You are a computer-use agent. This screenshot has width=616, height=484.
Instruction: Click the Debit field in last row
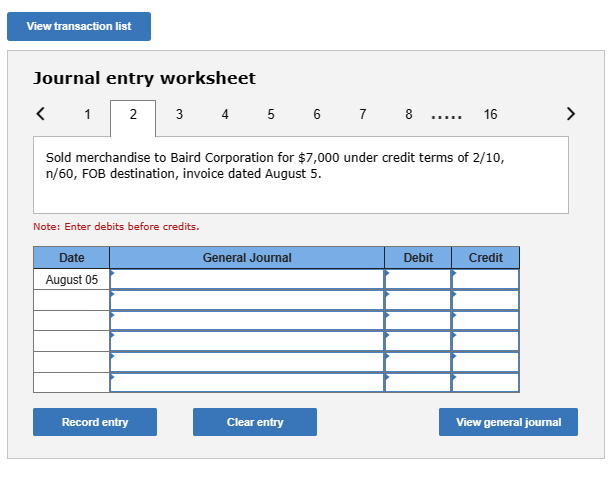click(418, 382)
